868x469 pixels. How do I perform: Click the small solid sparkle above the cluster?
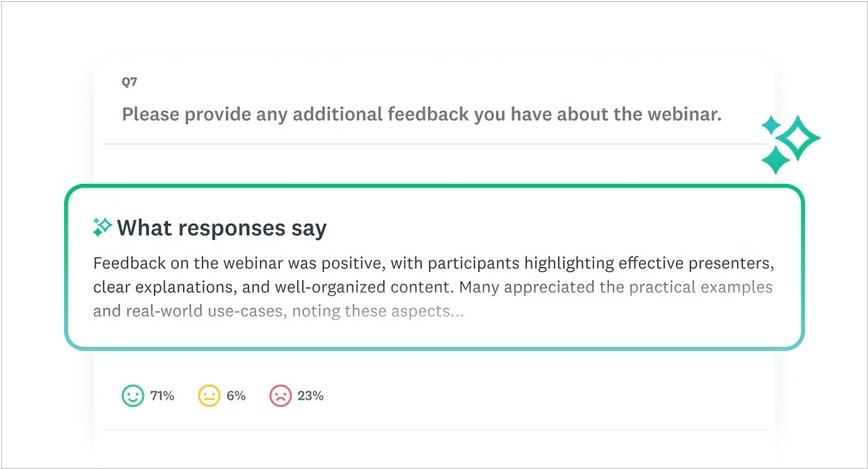(770, 125)
